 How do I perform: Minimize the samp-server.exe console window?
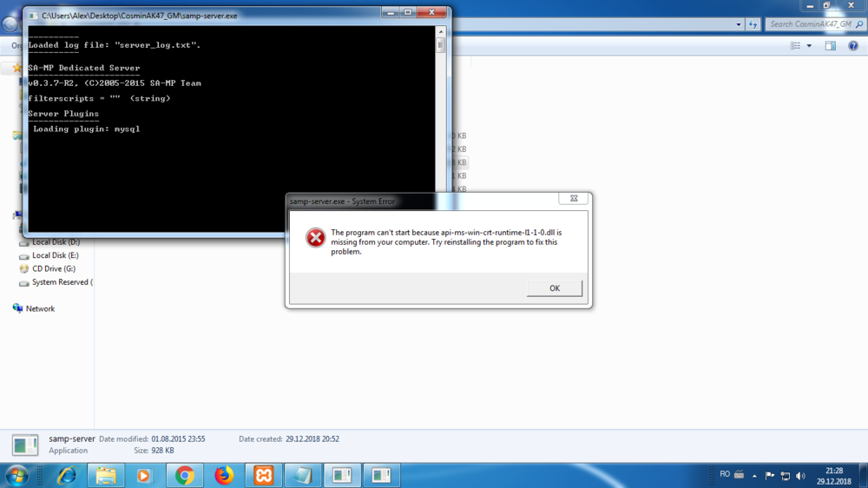click(x=391, y=12)
